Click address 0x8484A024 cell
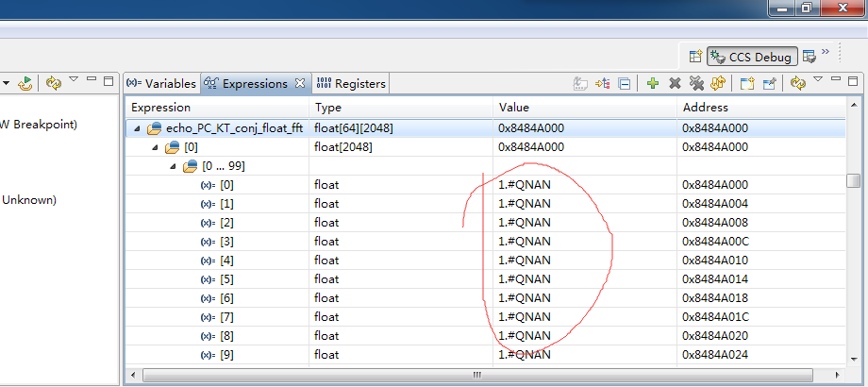Viewport: 868px width, 387px height. [x=715, y=354]
